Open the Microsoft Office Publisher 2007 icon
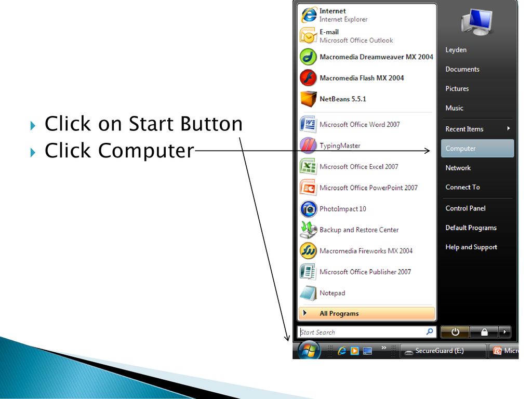The height and width of the screenshot is (399, 532). (308, 272)
